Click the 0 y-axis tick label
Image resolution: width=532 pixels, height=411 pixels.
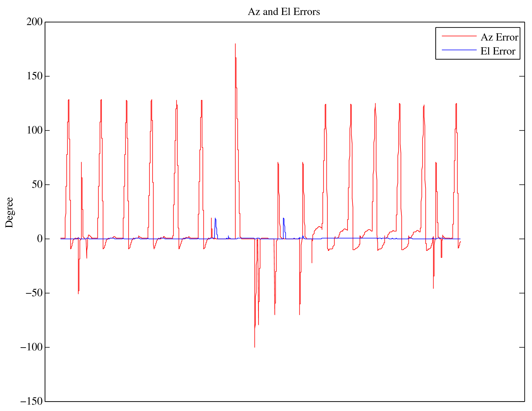pyautogui.click(x=40, y=239)
